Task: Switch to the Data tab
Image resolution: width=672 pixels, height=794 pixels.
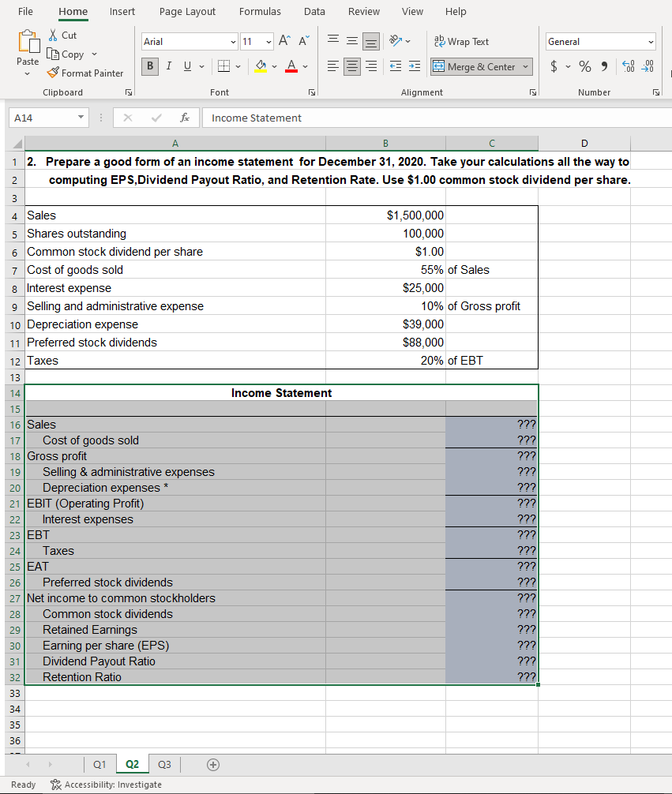Action: coord(314,11)
